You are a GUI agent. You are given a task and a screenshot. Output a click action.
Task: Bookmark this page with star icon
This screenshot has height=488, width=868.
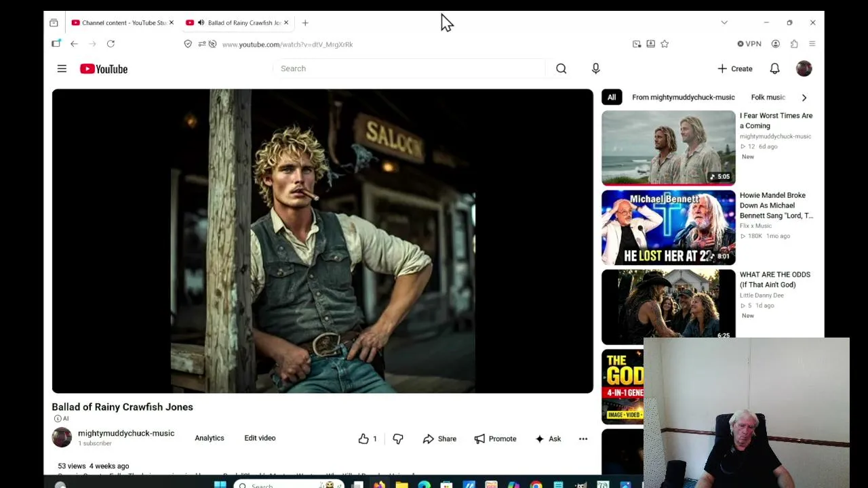click(x=665, y=44)
